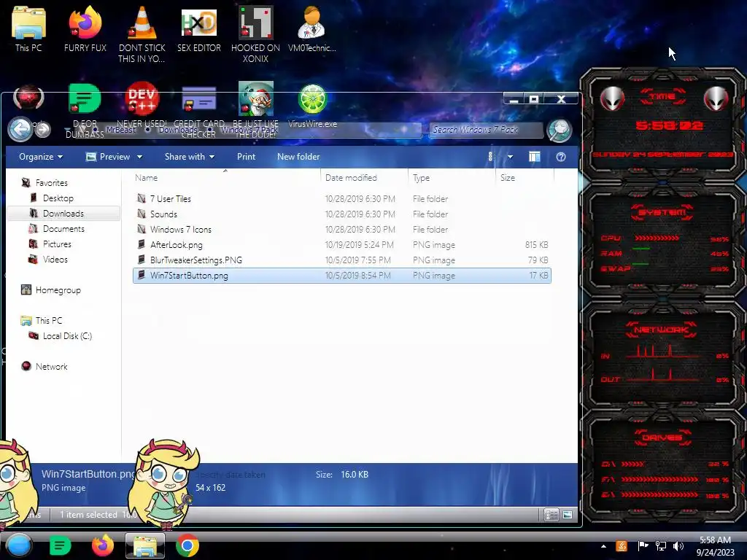Screen dimensions: 747x560
Task: Open the views dropdown arrow
Action: click(510, 157)
